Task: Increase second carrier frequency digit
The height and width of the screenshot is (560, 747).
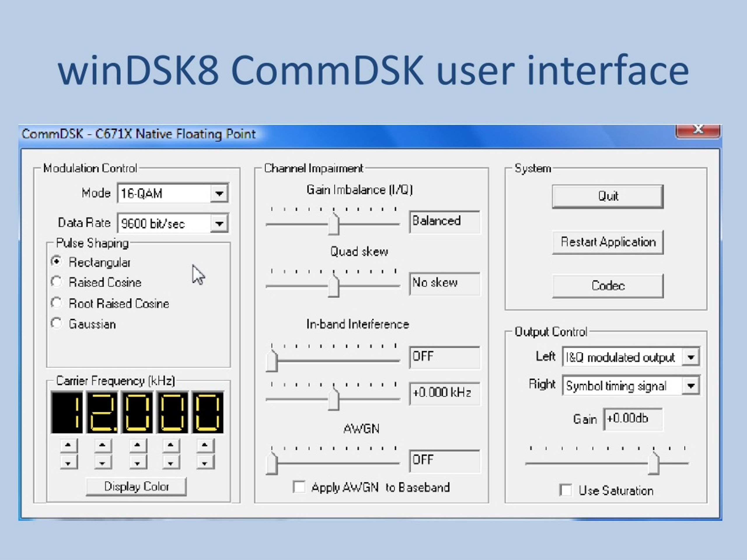Action: pyautogui.click(x=103, y=446)
